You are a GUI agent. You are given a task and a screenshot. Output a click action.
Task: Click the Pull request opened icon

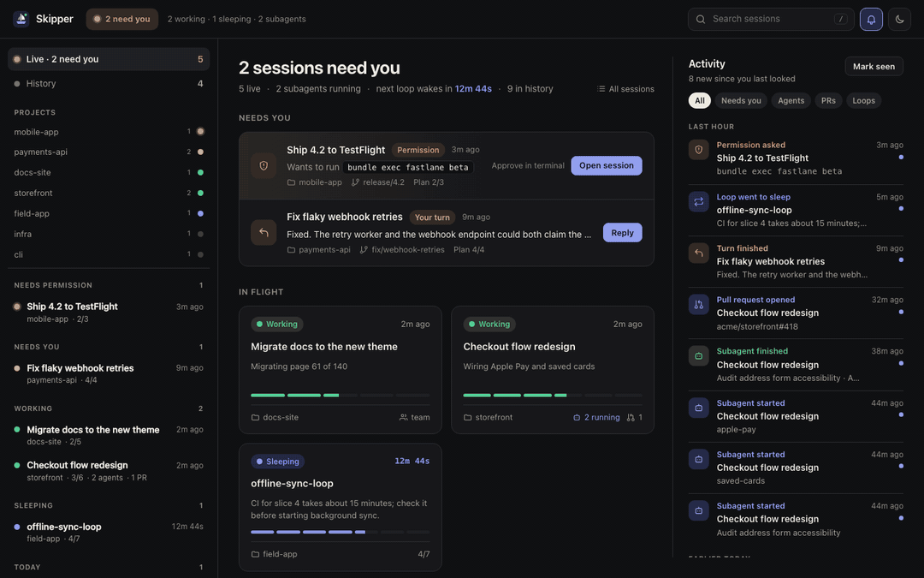coord(698,304)
